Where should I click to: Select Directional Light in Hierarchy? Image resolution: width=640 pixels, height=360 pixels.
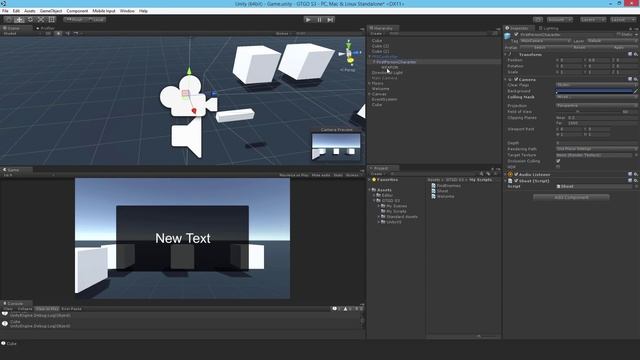(x=387, y=73)
